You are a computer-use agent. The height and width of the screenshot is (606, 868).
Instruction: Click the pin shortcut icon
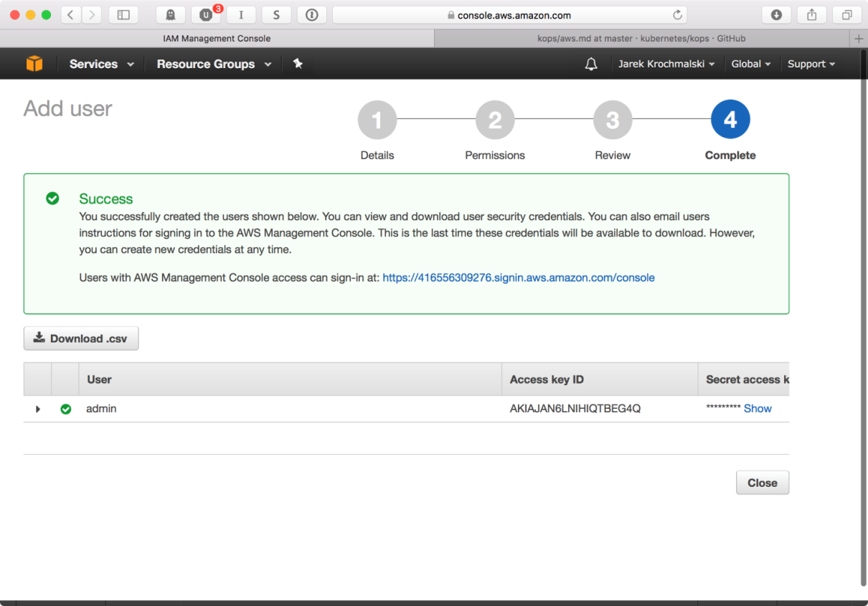298,64
